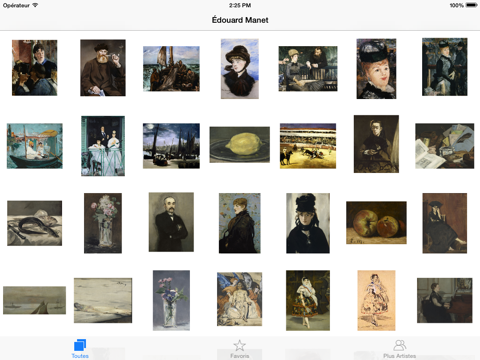Open the seascape with distant ships painting
This screenshot has width=480, height=360.
(x=35, y=300)
